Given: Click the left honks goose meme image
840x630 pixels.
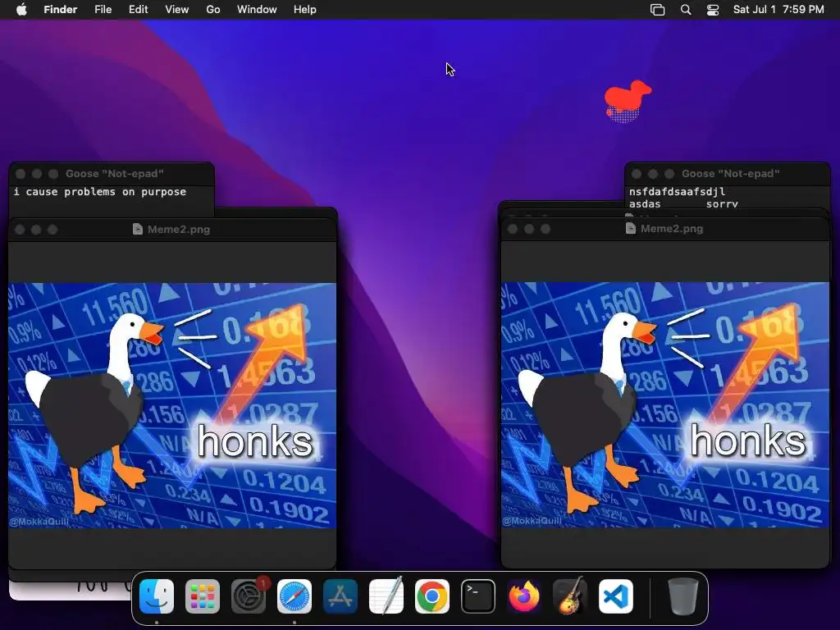Looking at the screenshot, I should pyautogui.click(x=172, y=405).
